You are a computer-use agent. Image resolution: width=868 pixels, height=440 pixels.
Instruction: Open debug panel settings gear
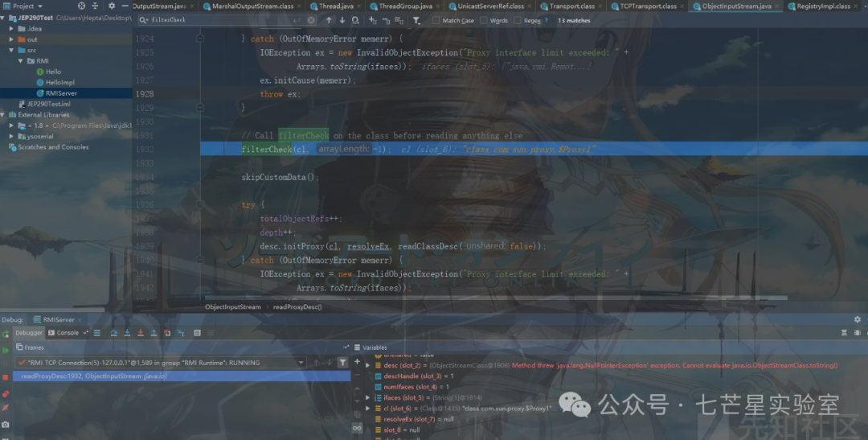pyautogui.click(x=858, y=320)
